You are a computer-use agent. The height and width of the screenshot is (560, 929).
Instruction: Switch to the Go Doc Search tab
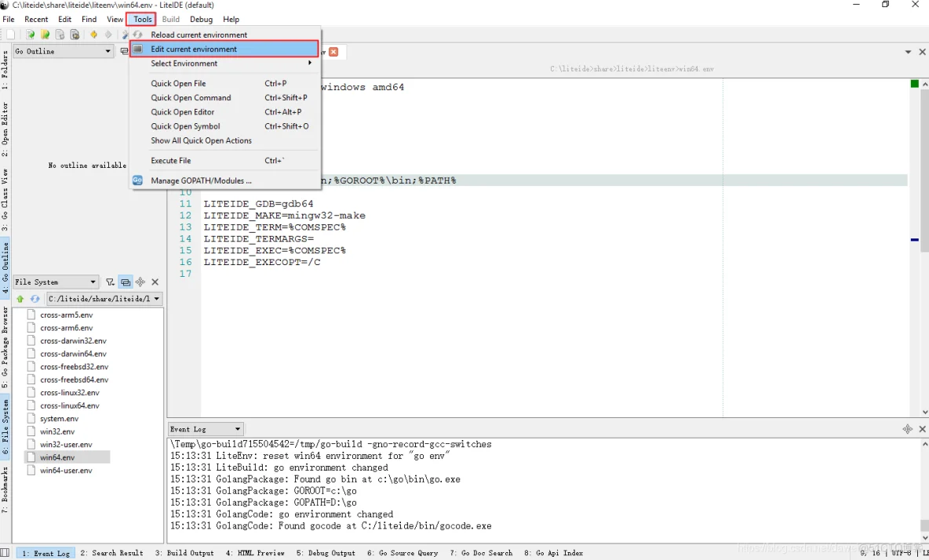pyautogui.click(x=481, y=553)
